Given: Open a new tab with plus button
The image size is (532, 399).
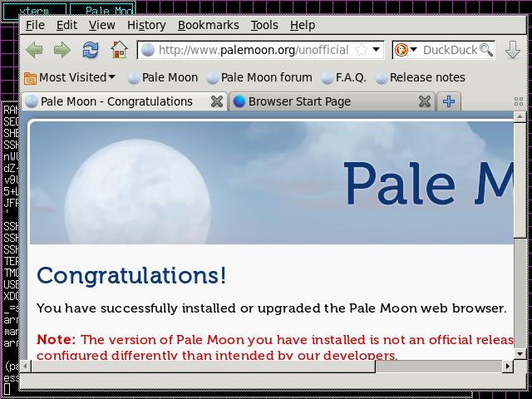Looking at the screenshot, I should 449,101.
